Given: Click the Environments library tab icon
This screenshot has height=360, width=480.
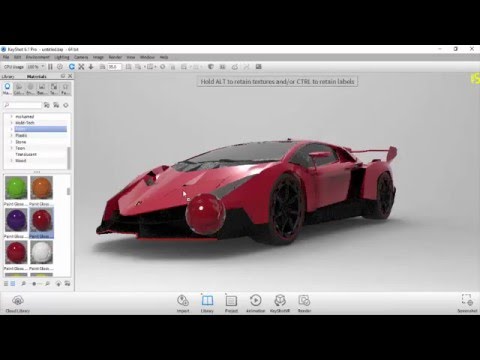Looking at the screenshot, I should click(30, 89).
